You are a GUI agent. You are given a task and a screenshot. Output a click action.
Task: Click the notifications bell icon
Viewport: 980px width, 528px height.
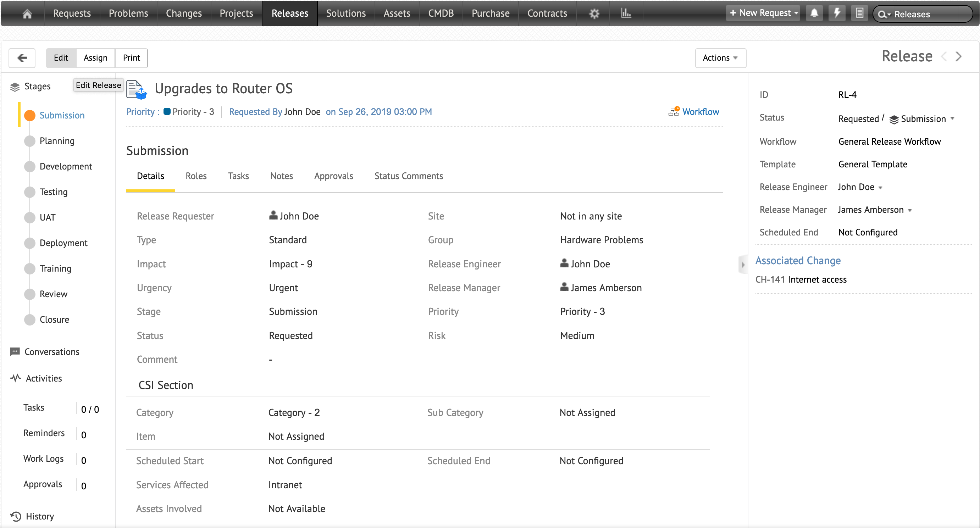[x=814, y=13]
